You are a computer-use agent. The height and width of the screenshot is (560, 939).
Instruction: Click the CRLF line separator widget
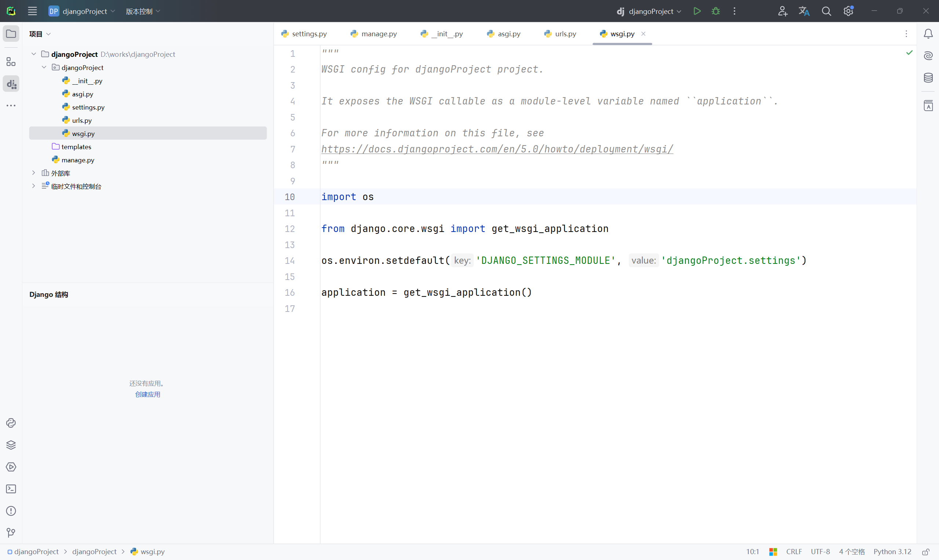pos(794,552)
